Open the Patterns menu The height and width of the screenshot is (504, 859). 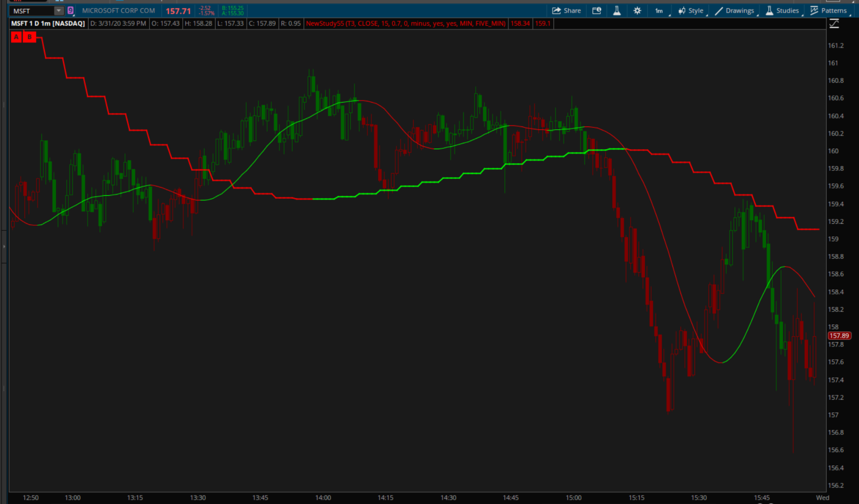tap(829, 10)
